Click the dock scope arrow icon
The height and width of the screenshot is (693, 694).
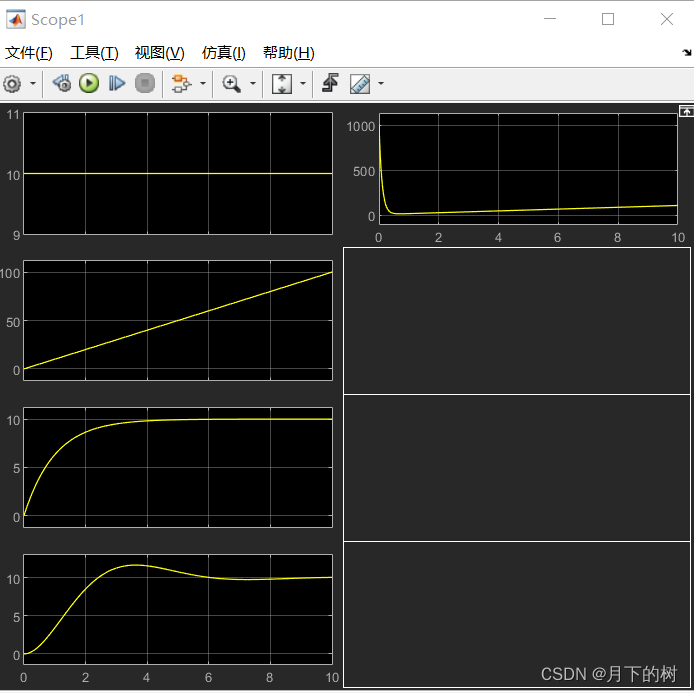click(687, 53)
